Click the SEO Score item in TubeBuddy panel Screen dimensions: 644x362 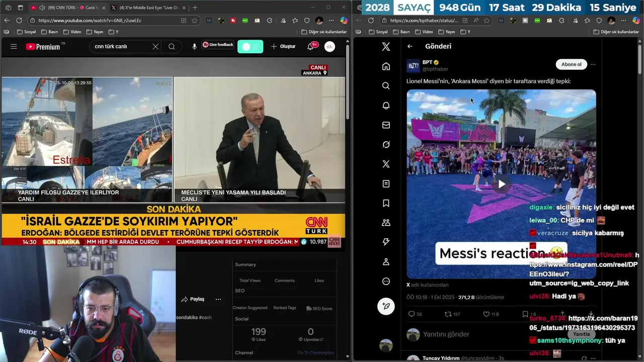click(319, 308)
